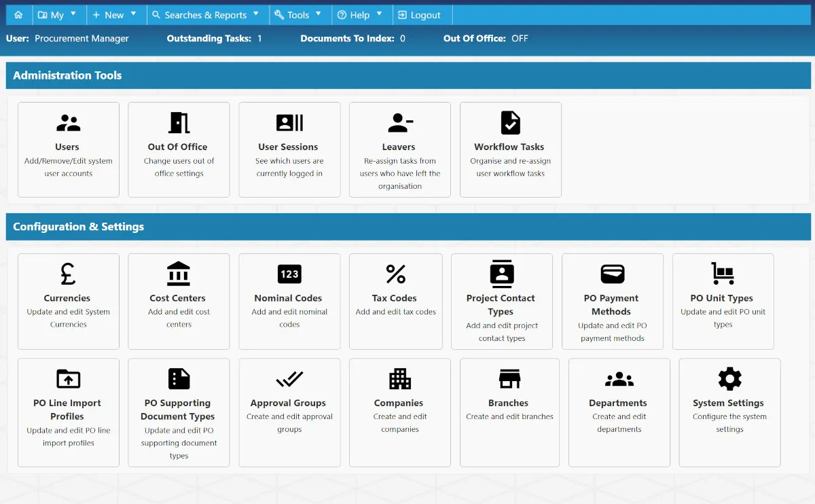Expand the Tools menu dropdown arrow
The height and width of the screenshot is (504, 815).
[x=319, y=13]
